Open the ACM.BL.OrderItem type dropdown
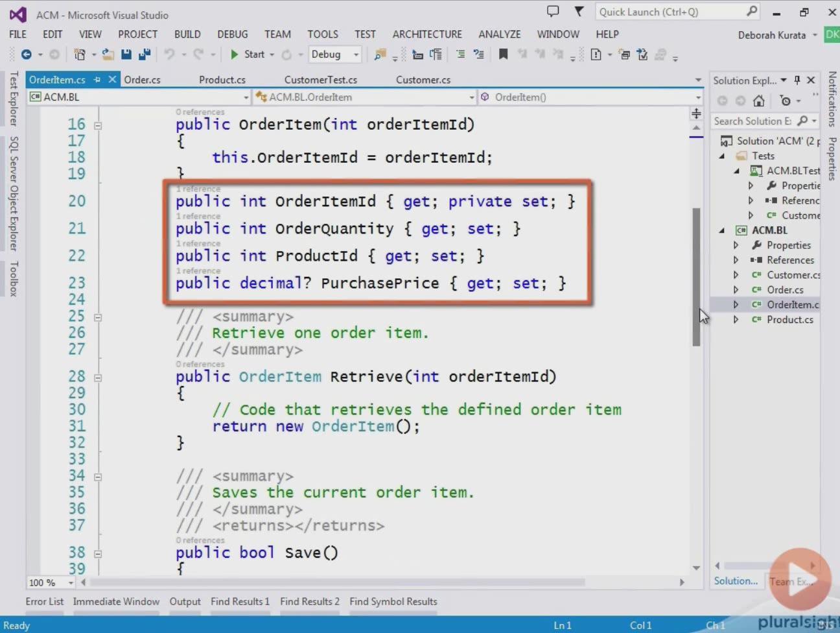The image size is (840, 633). tap(472, 97)
